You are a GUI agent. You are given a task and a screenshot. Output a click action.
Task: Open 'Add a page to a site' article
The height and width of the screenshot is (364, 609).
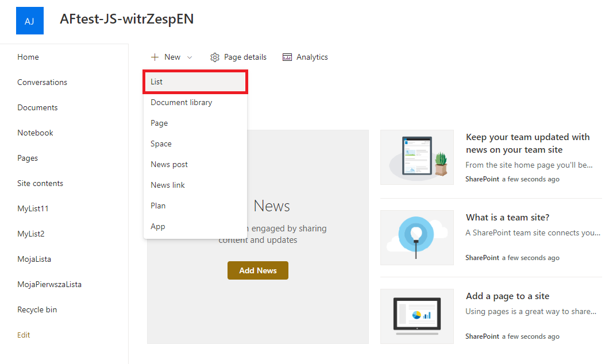pyautogui.click(x=507, y=296)
